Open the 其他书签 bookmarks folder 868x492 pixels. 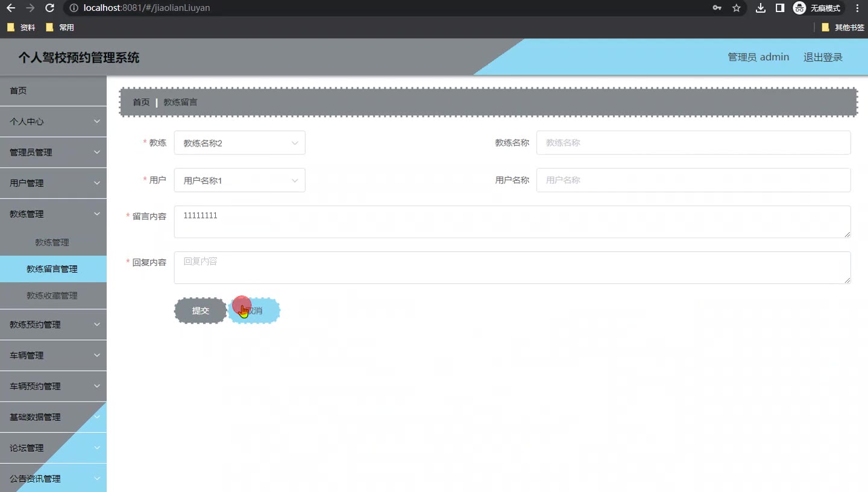pos(843,28)
